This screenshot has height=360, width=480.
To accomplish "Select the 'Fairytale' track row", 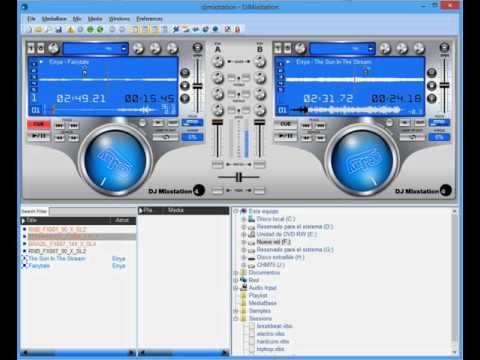I will (78, 266).
